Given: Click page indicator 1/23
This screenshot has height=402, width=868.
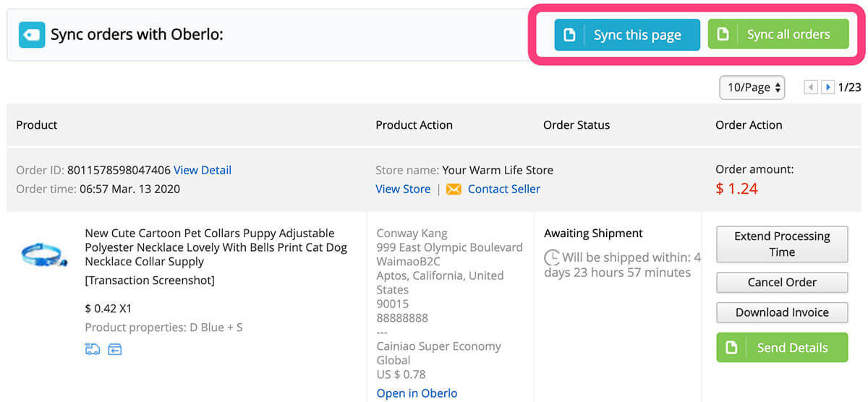Looking at the screenshot, I should pos(850,87).
